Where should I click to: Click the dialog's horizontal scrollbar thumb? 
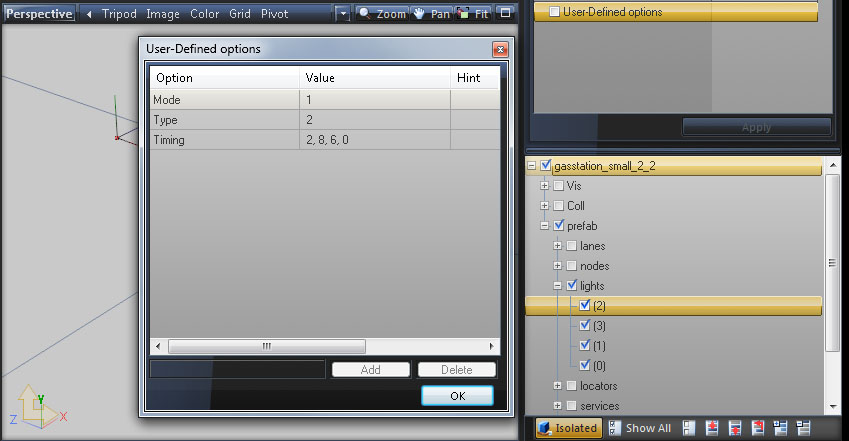(266, 346)
